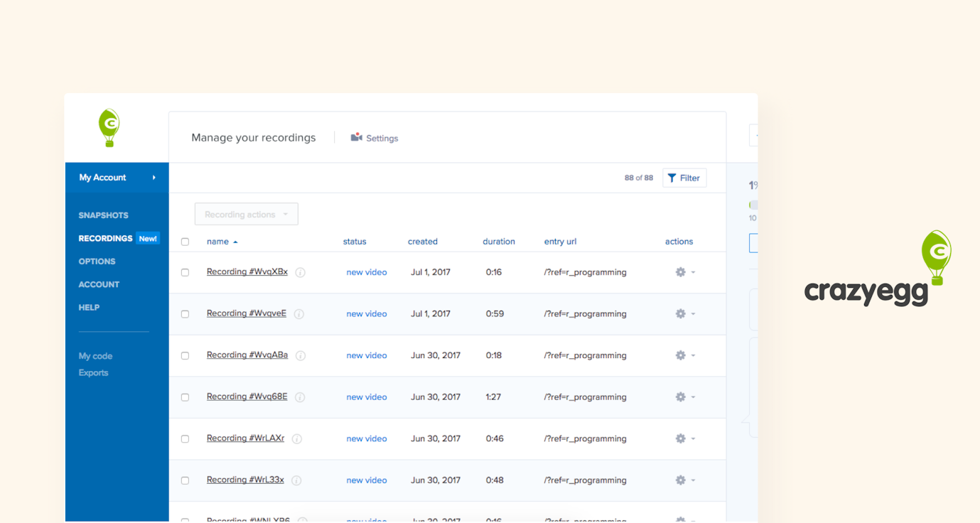Screen dimensions: 980x523
Task: Click the info icon beside Recording #WrLAXr
Action: [296, 438]
